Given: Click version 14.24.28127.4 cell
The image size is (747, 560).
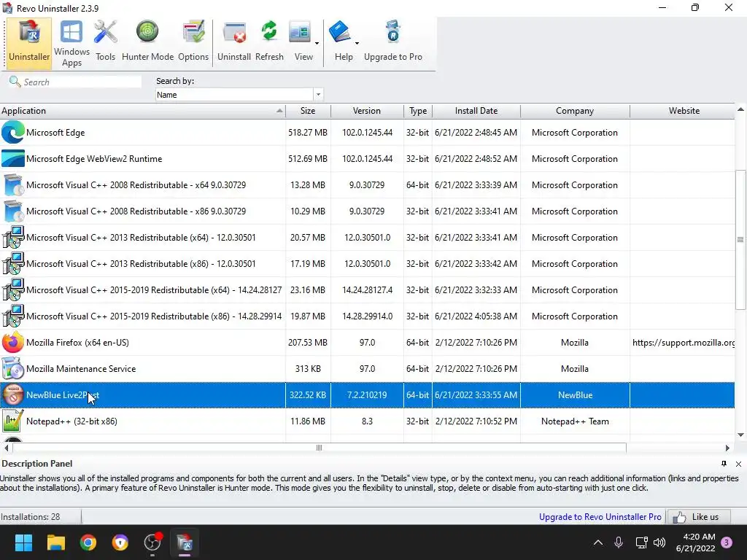Looking at the screenshot, I should coord(367,289).
